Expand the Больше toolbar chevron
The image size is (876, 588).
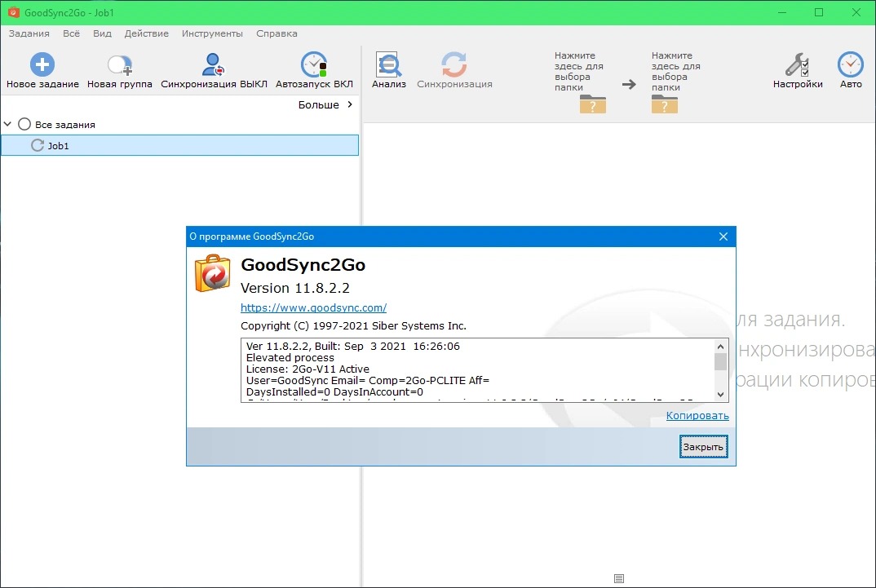tap(350, 104)
